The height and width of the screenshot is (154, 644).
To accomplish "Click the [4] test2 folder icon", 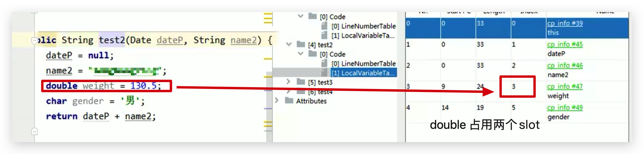I will (x=301, y=45).
